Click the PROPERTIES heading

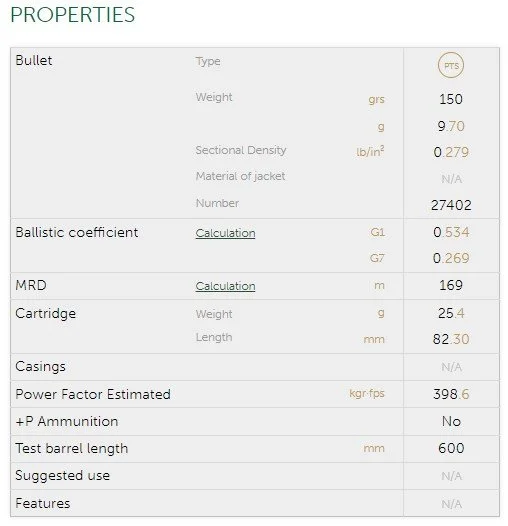(73, 15)
